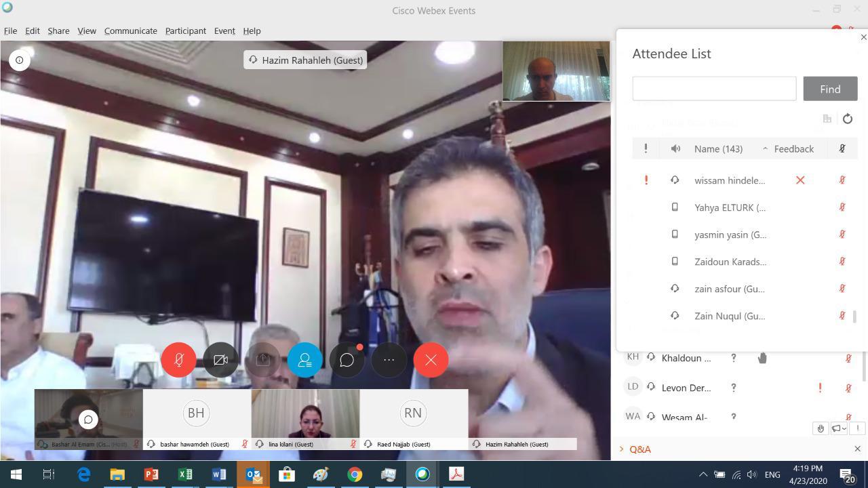Open the Communicate menu
The width and height of the screenshot is (868, 488).
click(x=130, y=30)
